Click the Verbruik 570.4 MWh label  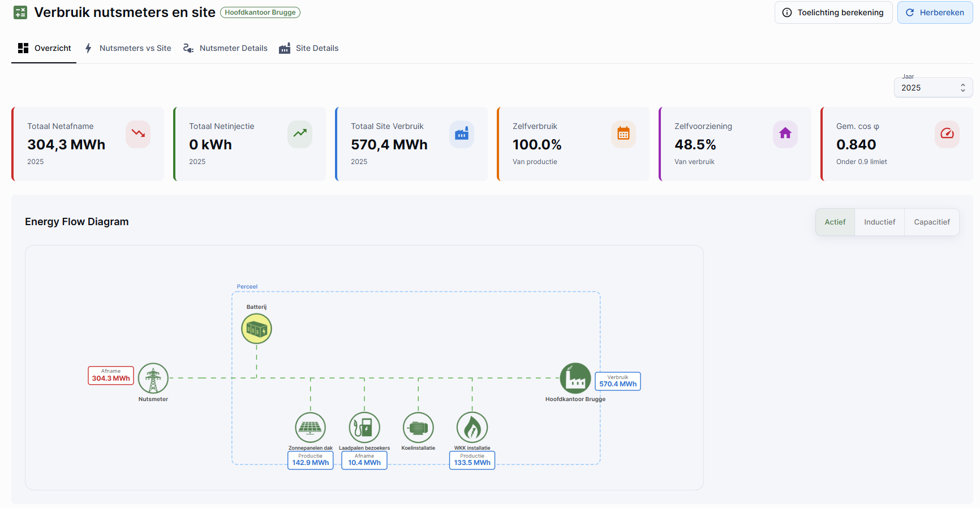click(x=618, y=381)
